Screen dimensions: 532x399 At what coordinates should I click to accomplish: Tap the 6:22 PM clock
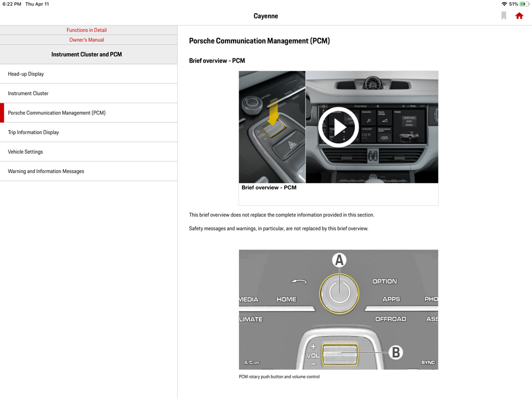[x=12, y=4]
